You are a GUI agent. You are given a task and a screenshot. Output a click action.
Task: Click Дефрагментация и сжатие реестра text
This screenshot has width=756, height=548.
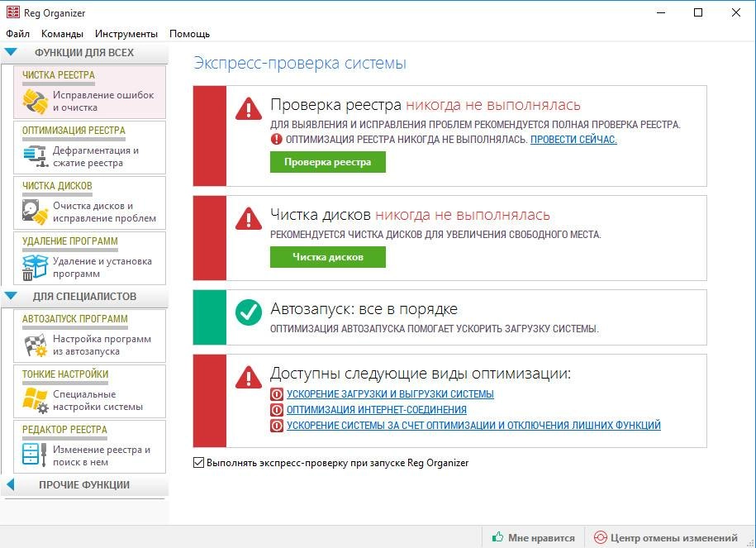96,157
